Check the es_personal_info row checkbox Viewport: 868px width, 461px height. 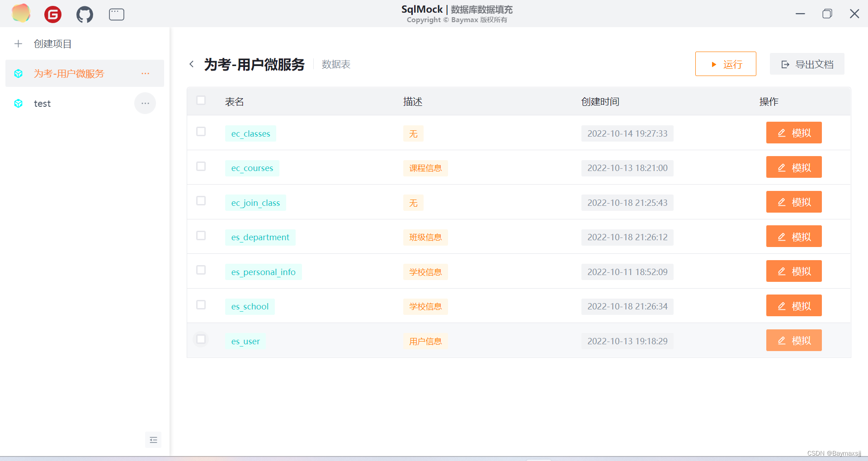point(201,270)
